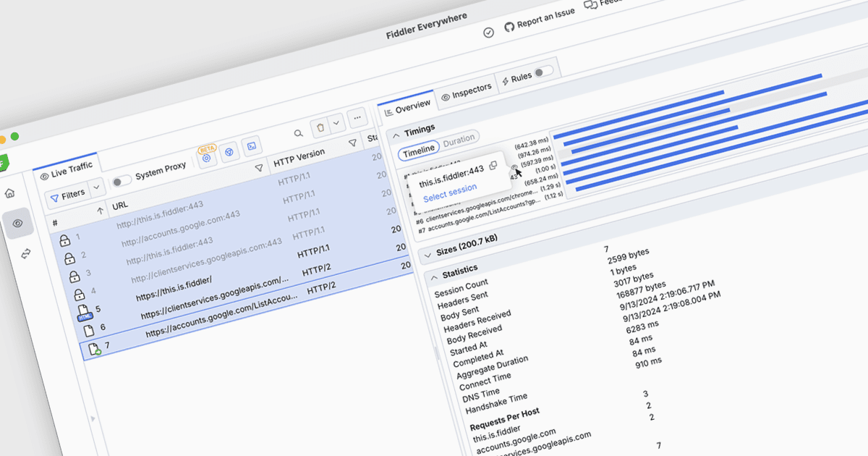Click the Select session link in the popup
This screenshot has width=868, height=456.
point(450,193)
